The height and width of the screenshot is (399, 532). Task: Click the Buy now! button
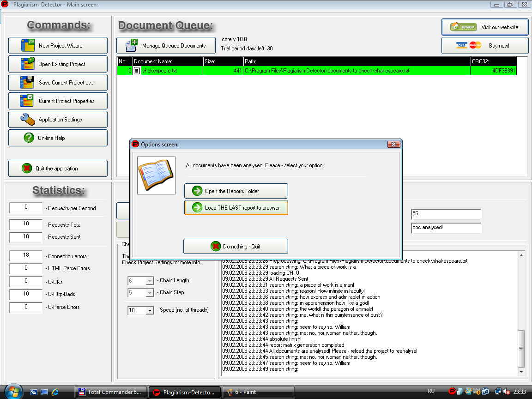(x=485, y=45)
